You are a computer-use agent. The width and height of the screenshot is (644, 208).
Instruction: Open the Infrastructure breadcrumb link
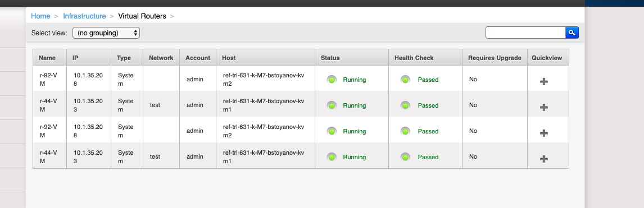point(84,16)
